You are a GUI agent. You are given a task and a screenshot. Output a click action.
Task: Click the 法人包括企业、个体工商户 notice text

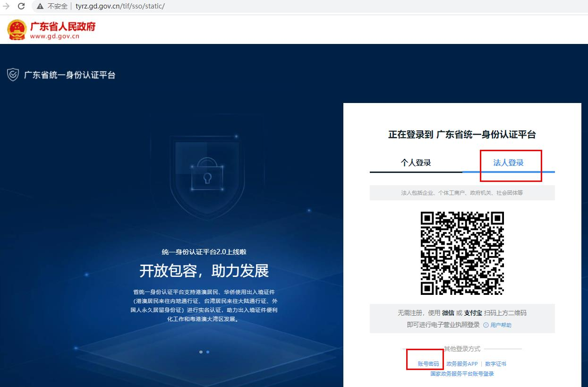[462, 193]
